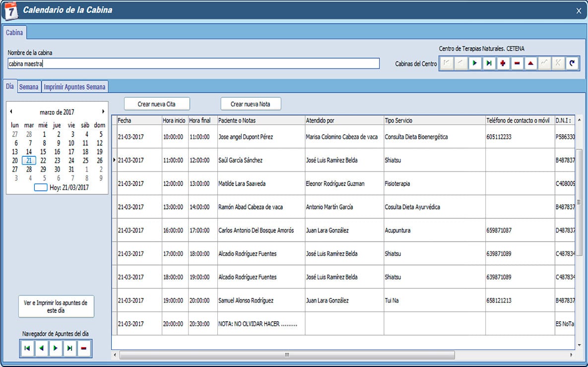Image resolution: width=588 pixels, height=367 pixels.
Task: Show previous month in the calendar
Action: tap(11, 112)
